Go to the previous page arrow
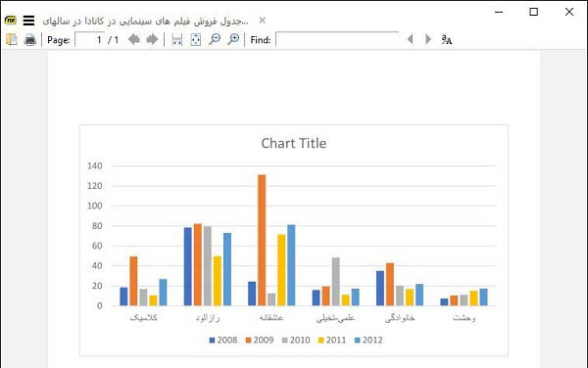This screenshot has height=368, width=588. pyautogui.click(x=134, y=39)
